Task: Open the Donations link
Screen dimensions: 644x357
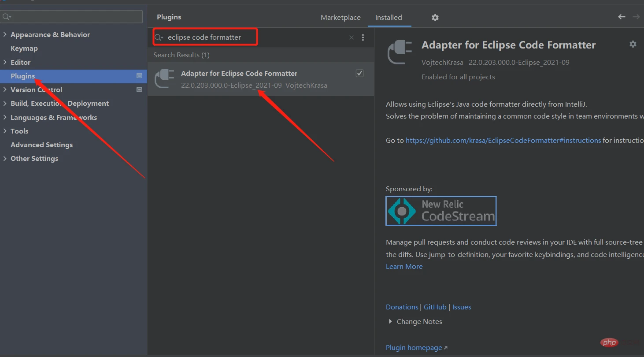Action: (402, 307)
